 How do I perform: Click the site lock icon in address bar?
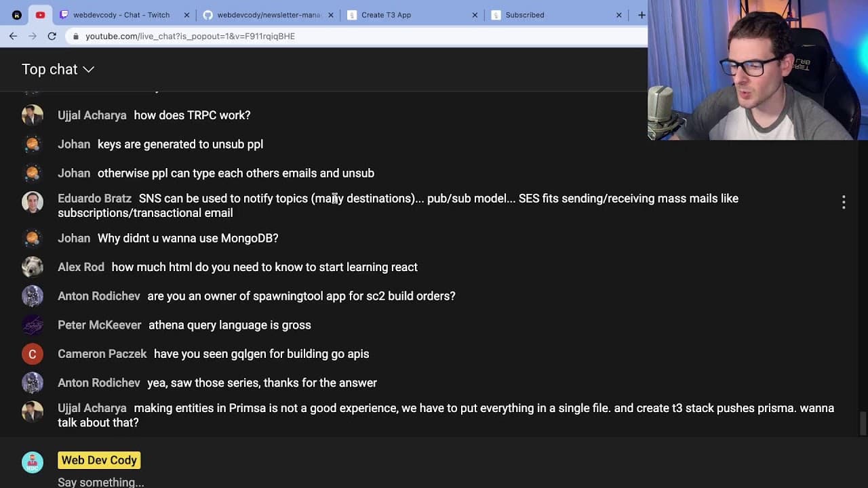[76, 37]
